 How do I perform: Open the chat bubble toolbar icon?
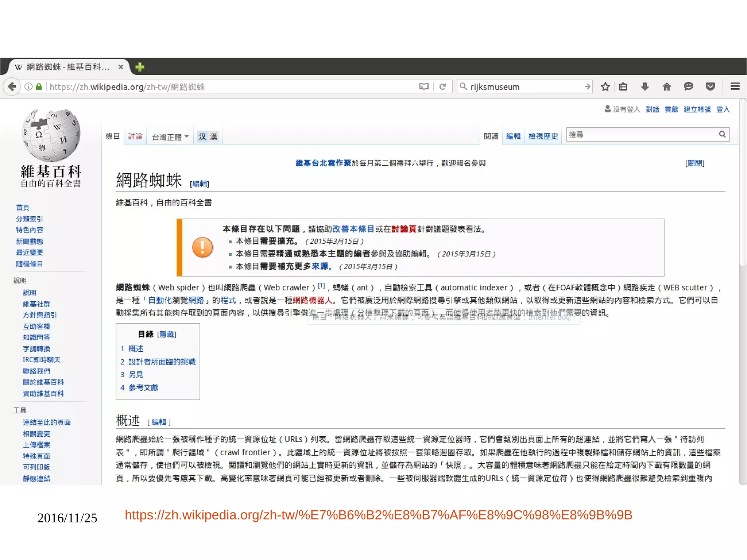(x=688, y=87)
